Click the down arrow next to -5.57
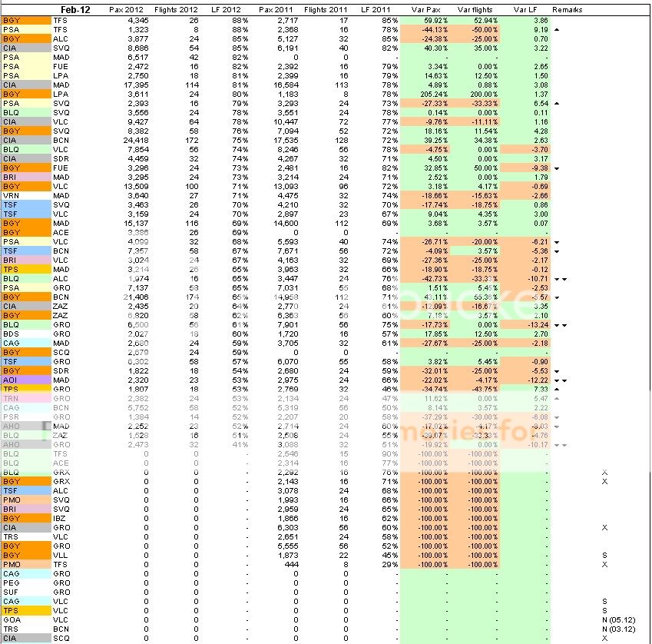 coord(557,297)
